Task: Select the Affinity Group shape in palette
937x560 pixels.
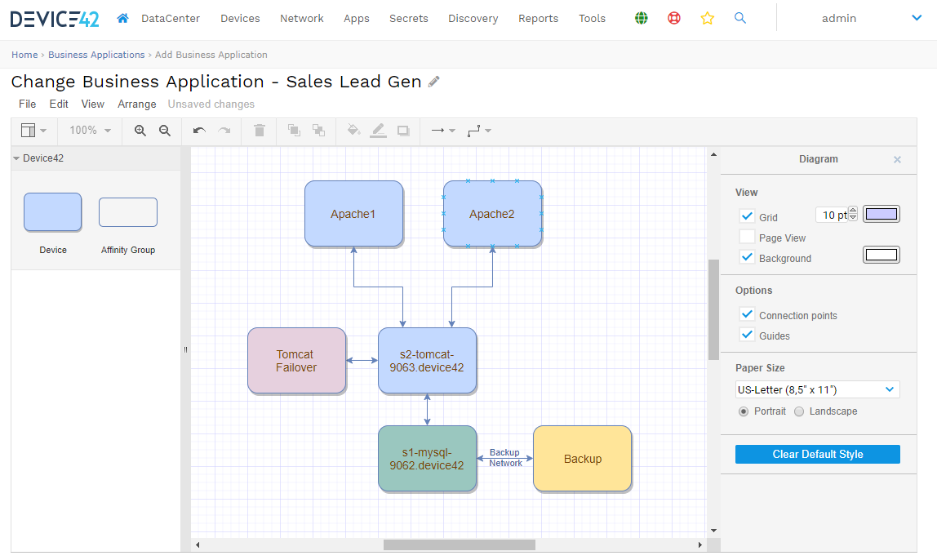Action: [128, 212]
